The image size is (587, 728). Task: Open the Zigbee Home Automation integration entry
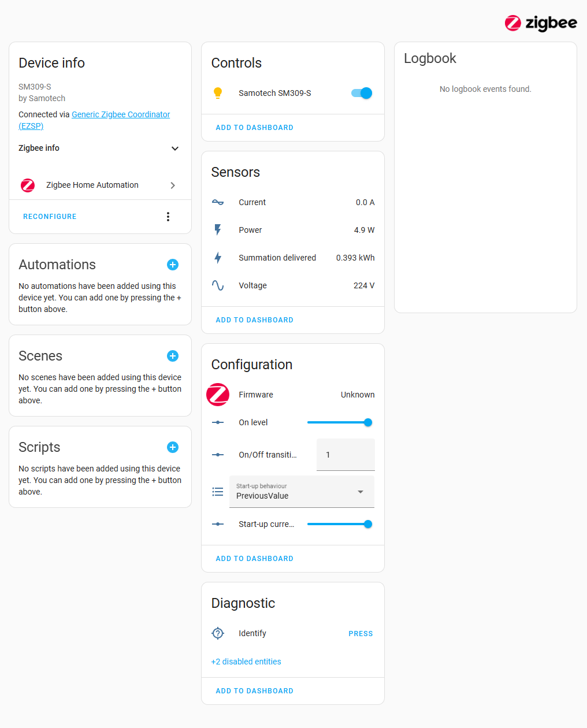tap(100, 185)
